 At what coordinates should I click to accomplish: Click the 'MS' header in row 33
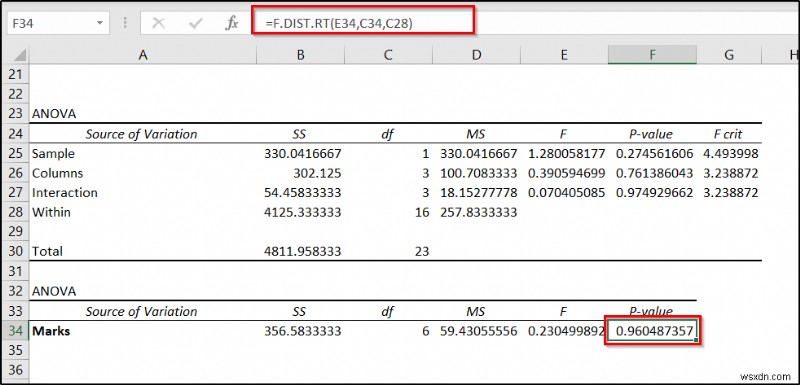pos(476,311)
